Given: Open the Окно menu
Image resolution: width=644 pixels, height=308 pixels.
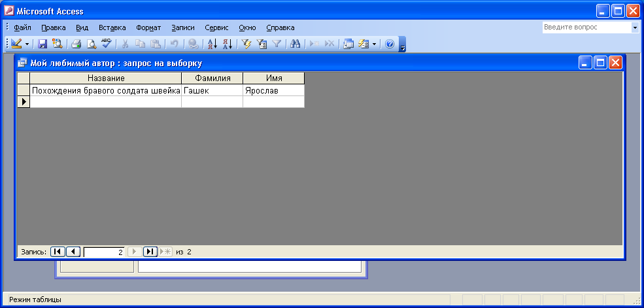Looking at the screenshot, I should tap(247, 28).
